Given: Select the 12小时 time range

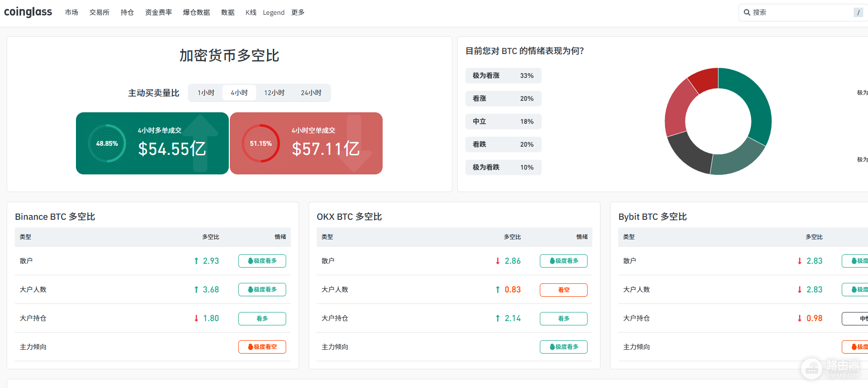Looking at the screenshot, I should coord(274,93).
